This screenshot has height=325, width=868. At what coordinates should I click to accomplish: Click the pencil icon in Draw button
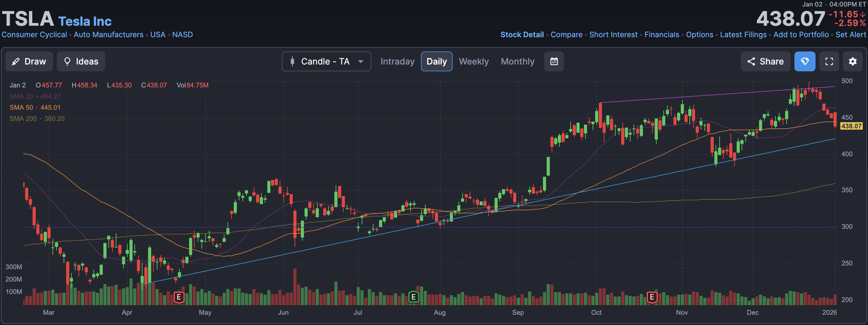16,62
